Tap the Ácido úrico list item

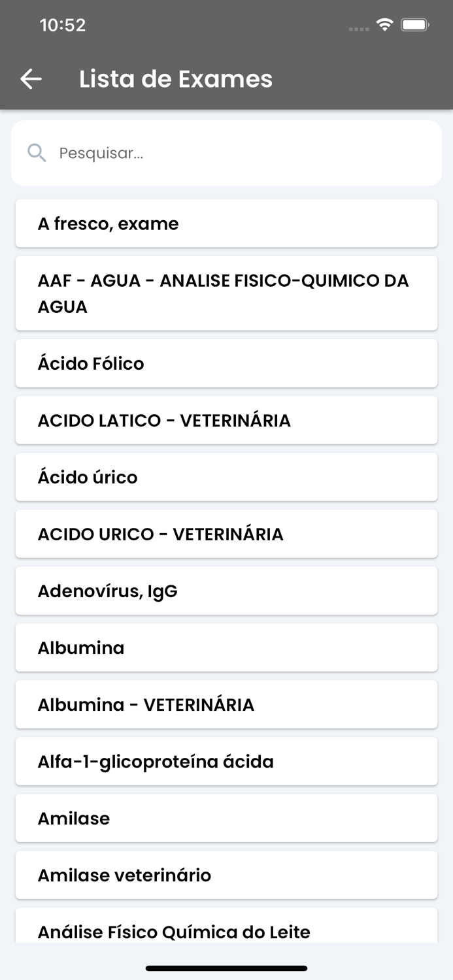[x=226, y=477]
